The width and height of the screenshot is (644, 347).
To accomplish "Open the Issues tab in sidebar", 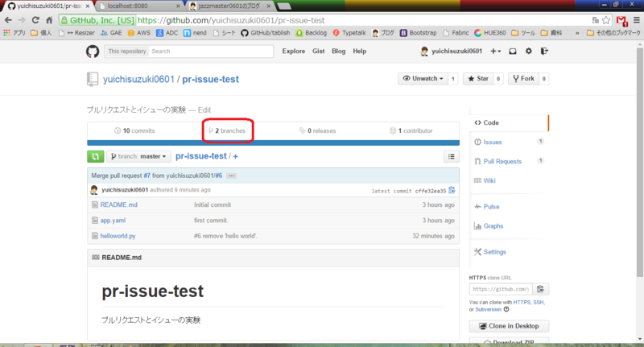I will pos(493,142).
